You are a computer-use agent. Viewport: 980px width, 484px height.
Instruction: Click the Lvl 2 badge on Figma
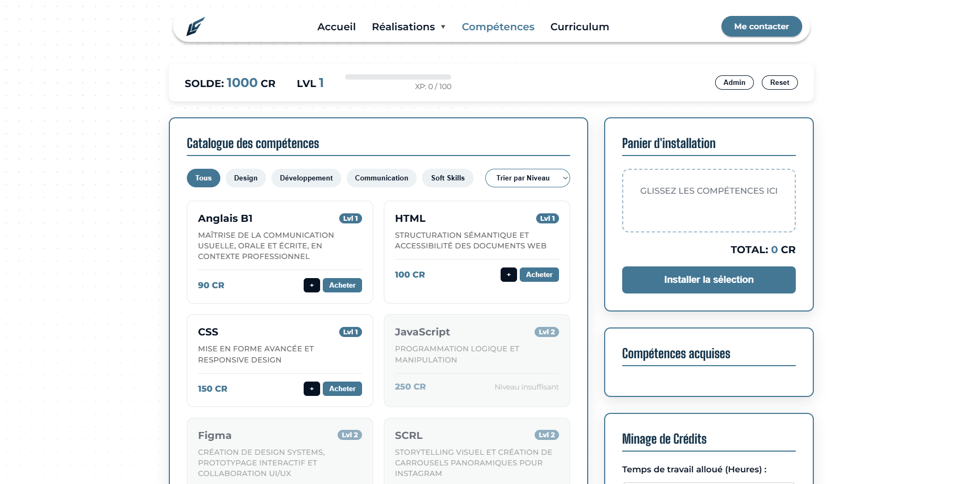tap(349, 435)
